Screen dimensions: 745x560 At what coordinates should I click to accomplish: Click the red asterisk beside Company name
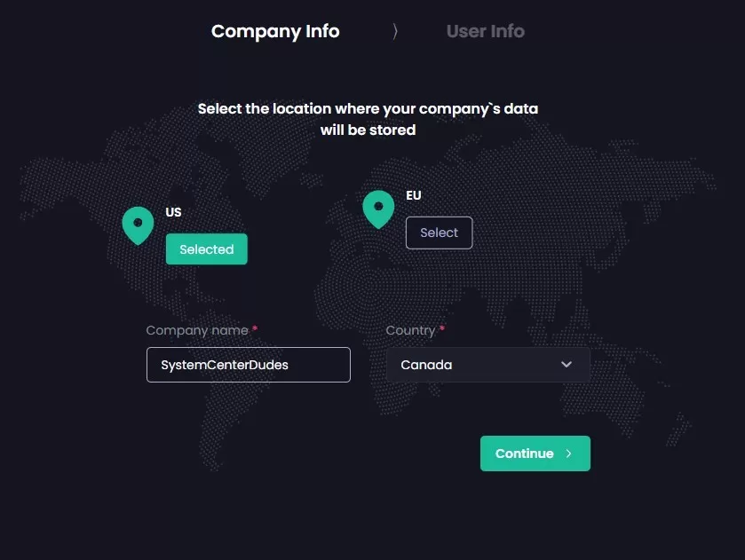coord(255,329)
